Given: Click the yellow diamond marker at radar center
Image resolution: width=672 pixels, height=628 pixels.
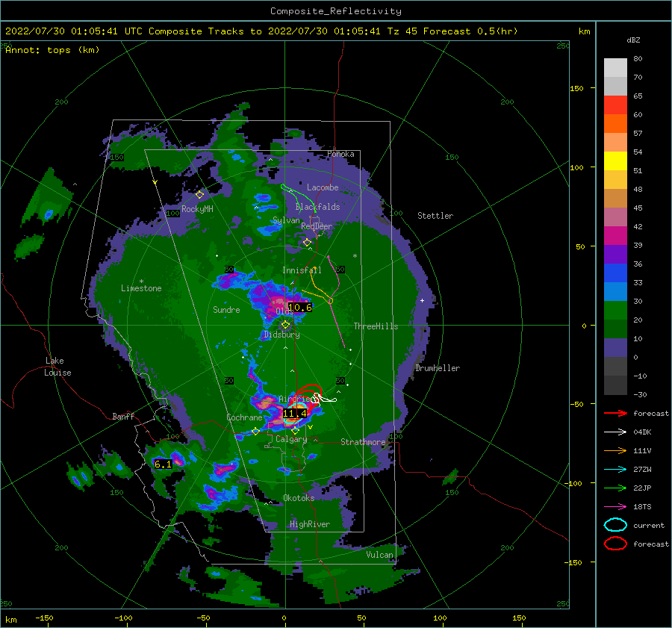Looking at the screenshot, I should click(285, 325).
